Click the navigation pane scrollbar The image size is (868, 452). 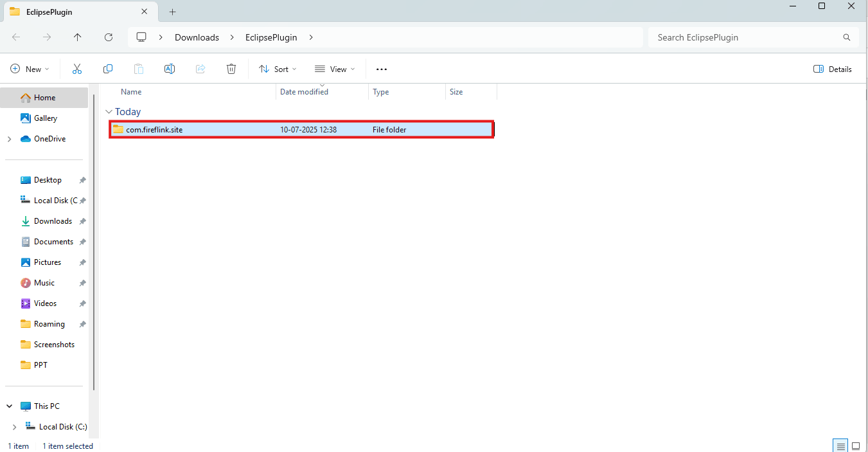tap(94, 242)
